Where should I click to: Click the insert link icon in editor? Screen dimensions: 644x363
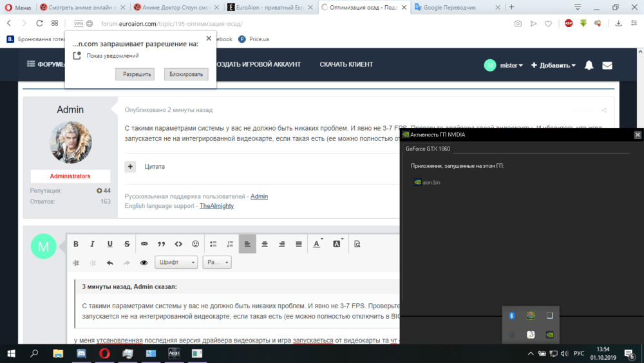pyautogui.click(x=144, y=244)
